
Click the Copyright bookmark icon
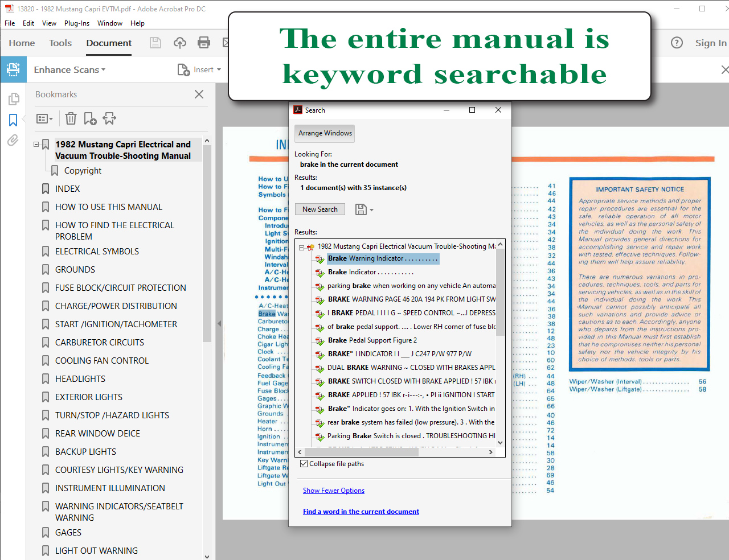(x=55, y=171)
